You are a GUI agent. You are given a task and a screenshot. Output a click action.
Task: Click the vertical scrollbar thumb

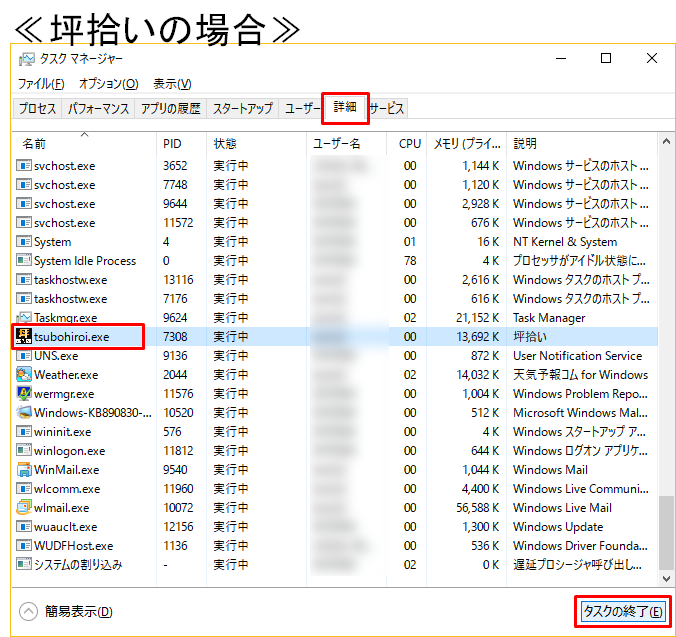pyautogui.click(x=667, y=533)
